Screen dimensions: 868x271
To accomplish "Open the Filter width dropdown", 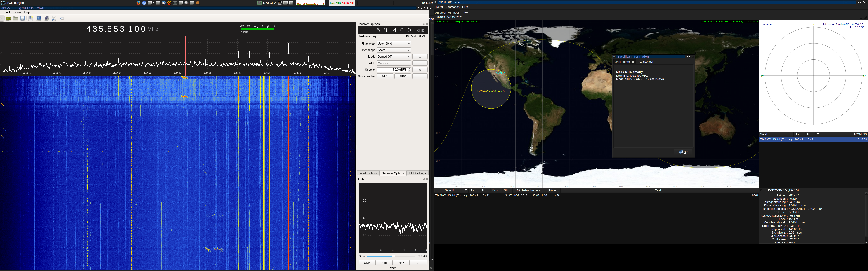I will [x=394, y=44].
